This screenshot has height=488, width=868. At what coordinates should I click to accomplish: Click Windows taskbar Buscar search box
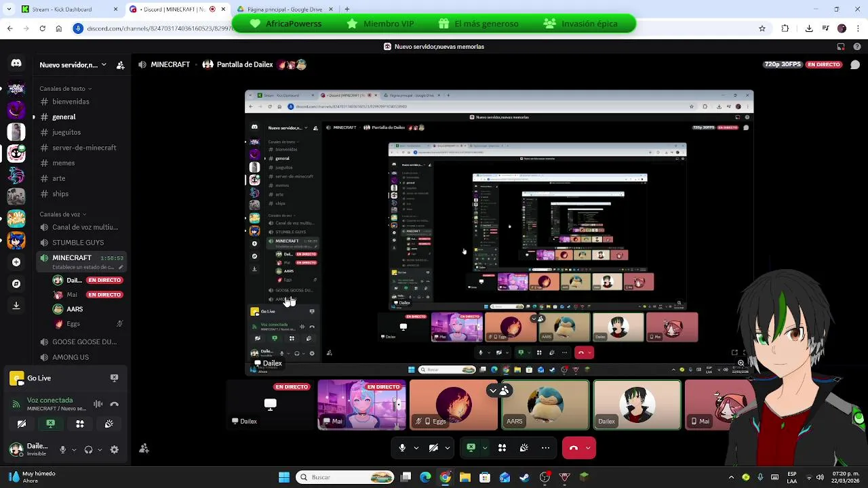[x=346, y=477]
